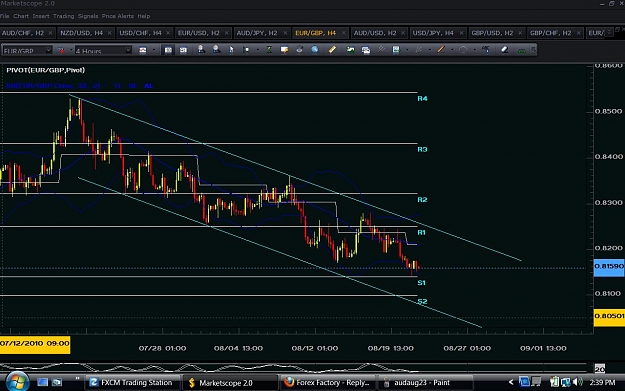Click the 2:39 PM taskbar clock
625x391 pixels.
[602, 383]
